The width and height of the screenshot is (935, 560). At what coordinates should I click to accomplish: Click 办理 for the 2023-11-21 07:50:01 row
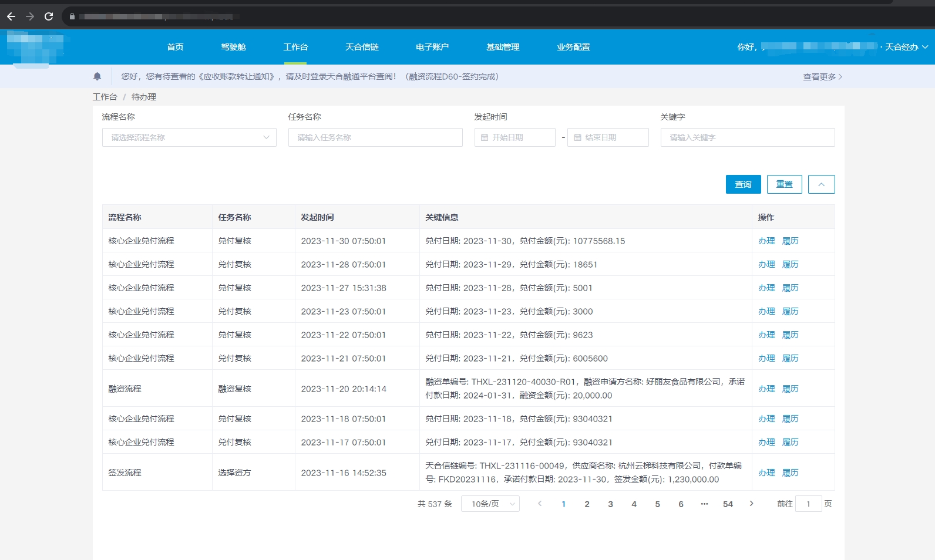click(766, 358)
